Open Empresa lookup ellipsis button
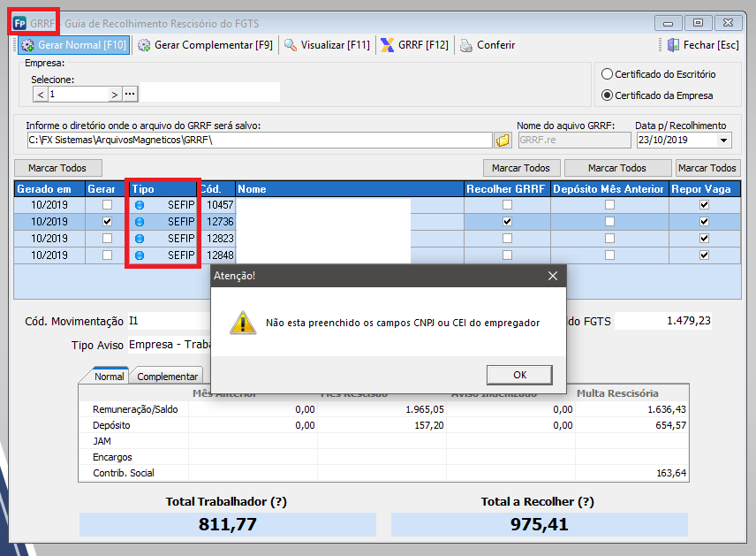 (x=130, y=94)
